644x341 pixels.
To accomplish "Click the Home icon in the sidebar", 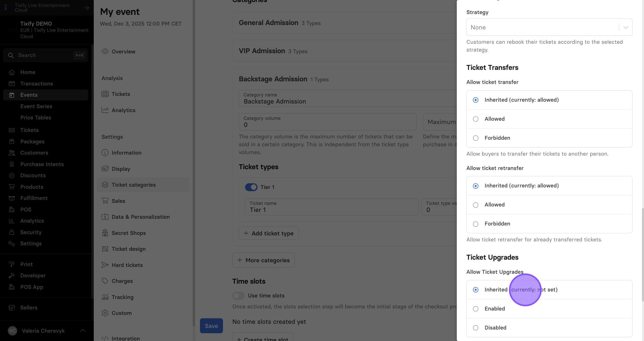I will (11, 72).
